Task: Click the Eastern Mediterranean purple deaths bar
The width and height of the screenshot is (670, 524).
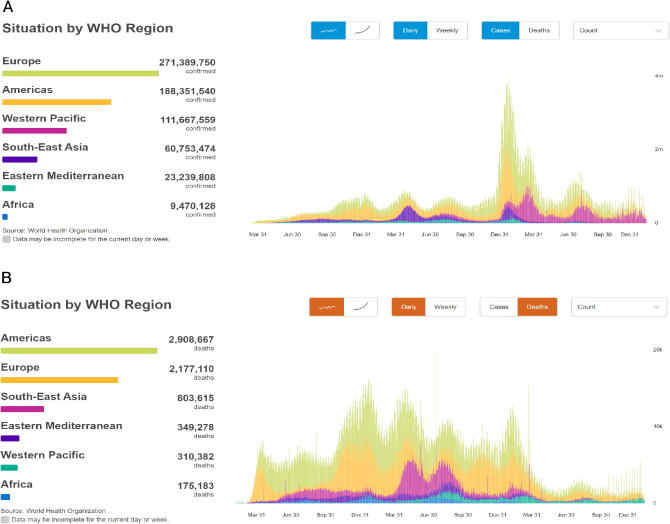Action: 10,438
